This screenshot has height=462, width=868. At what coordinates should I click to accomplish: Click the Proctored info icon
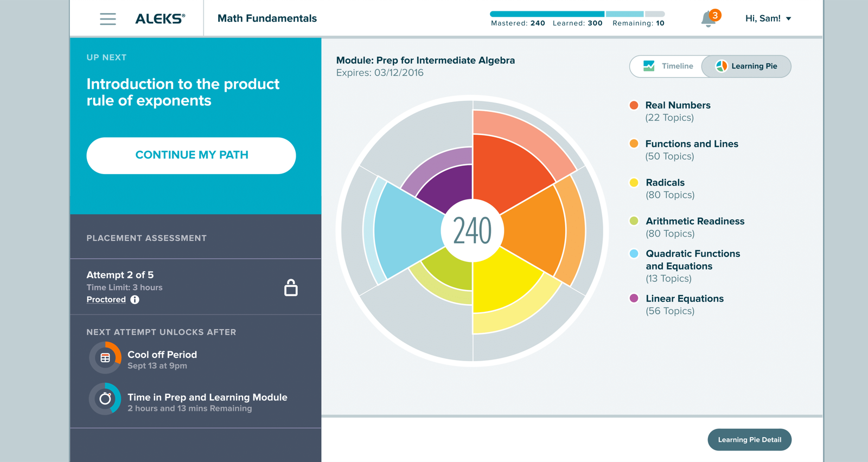coord(135,299)
